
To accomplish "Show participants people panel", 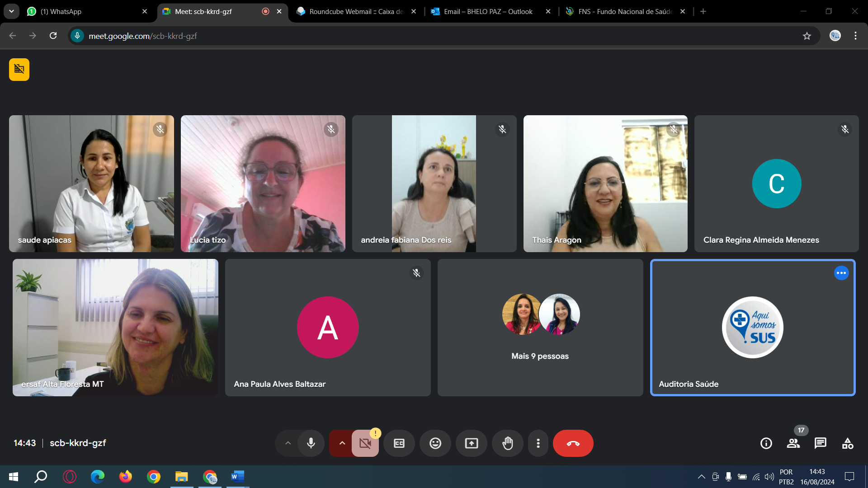I will point(793,443).
